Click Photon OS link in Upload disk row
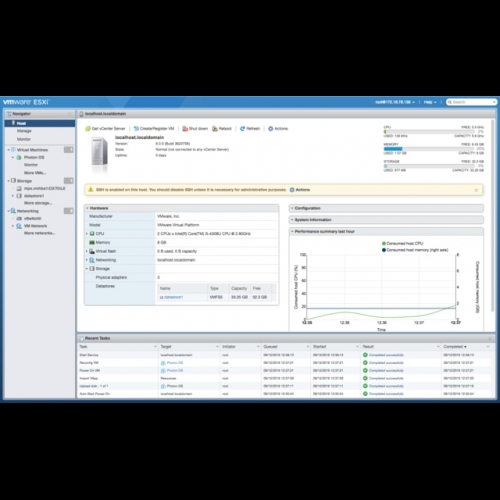The image size is (500, 500). coord(175,386)
